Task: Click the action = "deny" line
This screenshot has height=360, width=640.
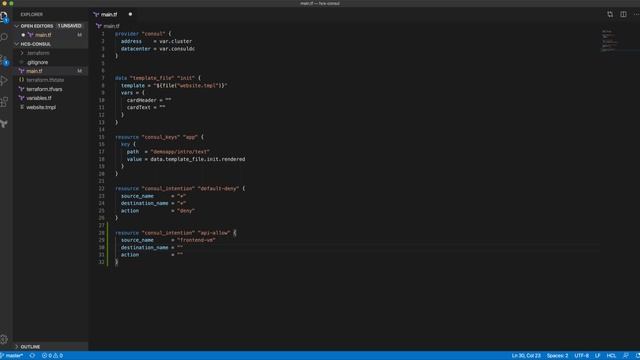Action: tap(158, 211)
